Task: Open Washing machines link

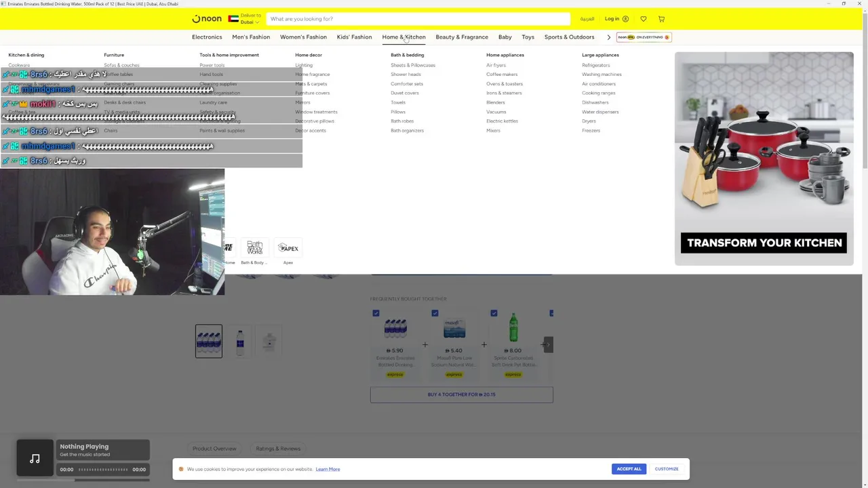Action: (601, 75)
